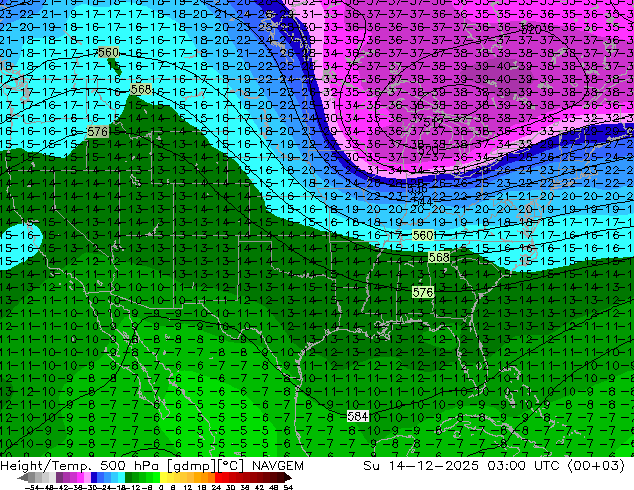
Task: Click the left arrow end of the color scale
Action: [x=22, y=478]
